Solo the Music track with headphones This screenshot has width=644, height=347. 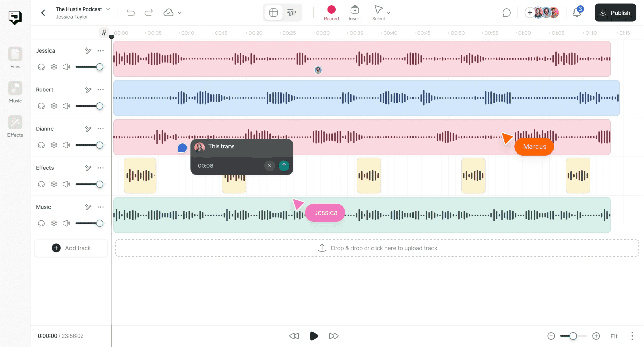coord(41,223)
